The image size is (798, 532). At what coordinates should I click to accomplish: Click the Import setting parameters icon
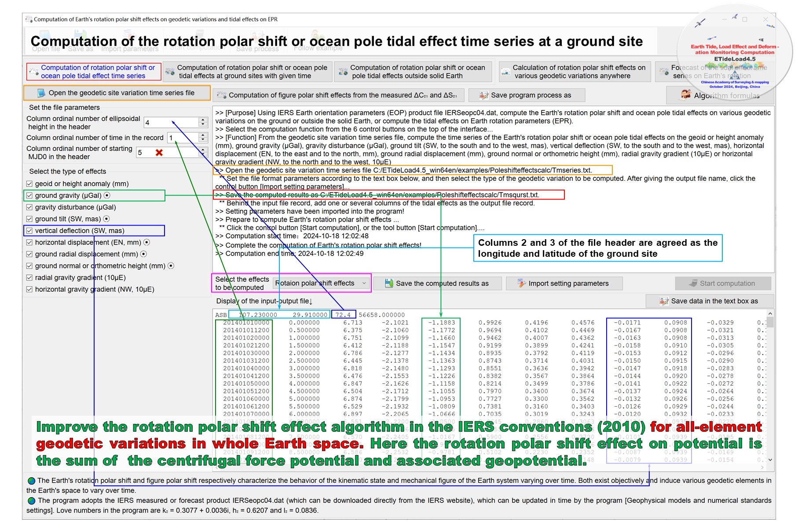click(521, 284)
